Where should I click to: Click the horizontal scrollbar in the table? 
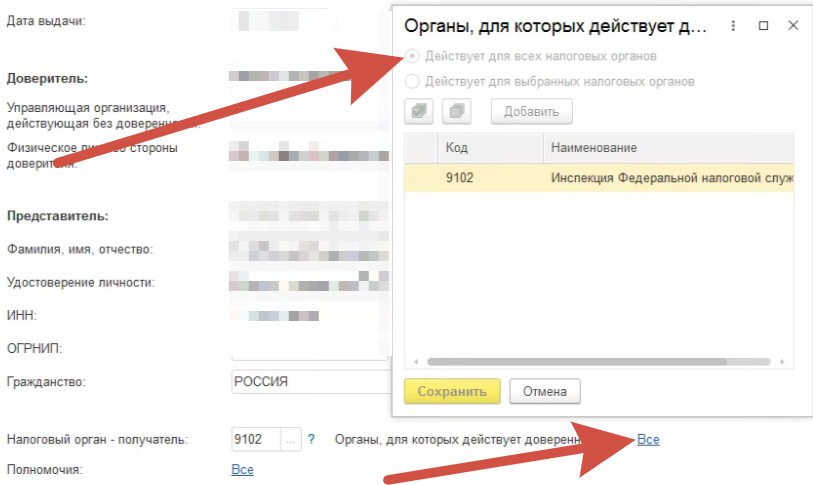600,362
